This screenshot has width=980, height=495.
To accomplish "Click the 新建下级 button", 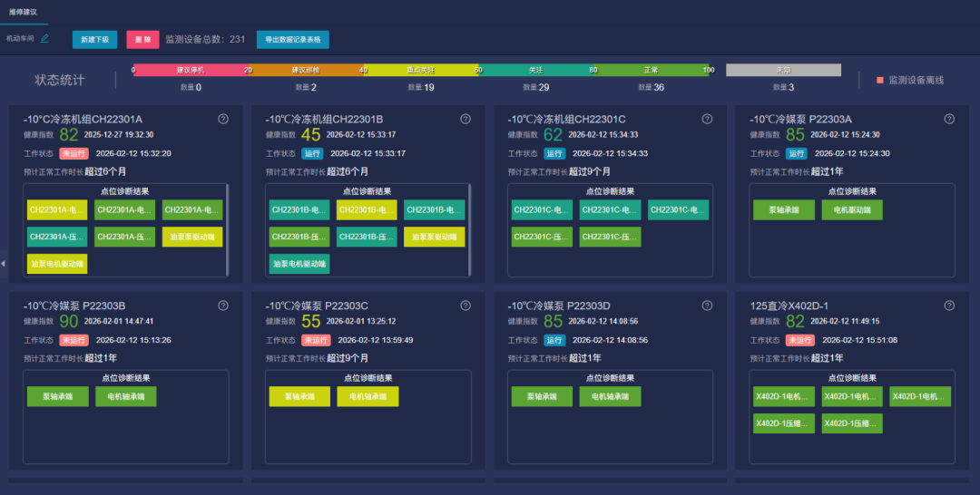I will (x=95, y=39).
